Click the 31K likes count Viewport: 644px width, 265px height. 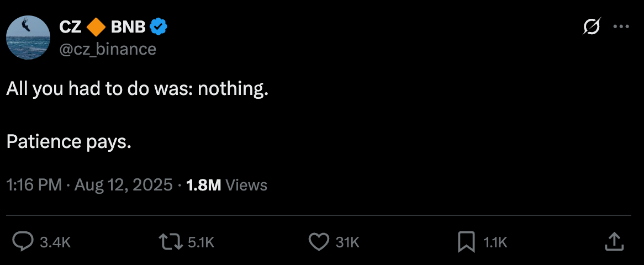[347, 242]
